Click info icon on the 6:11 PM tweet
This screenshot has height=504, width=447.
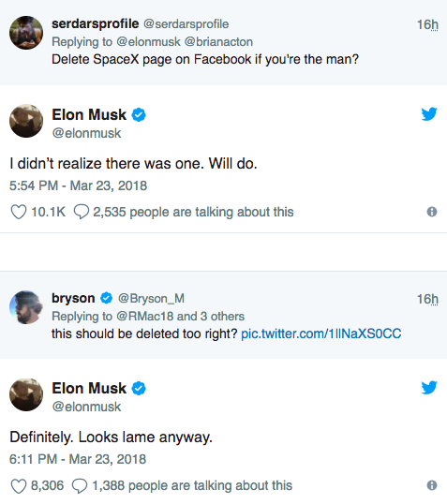[432, 485]
